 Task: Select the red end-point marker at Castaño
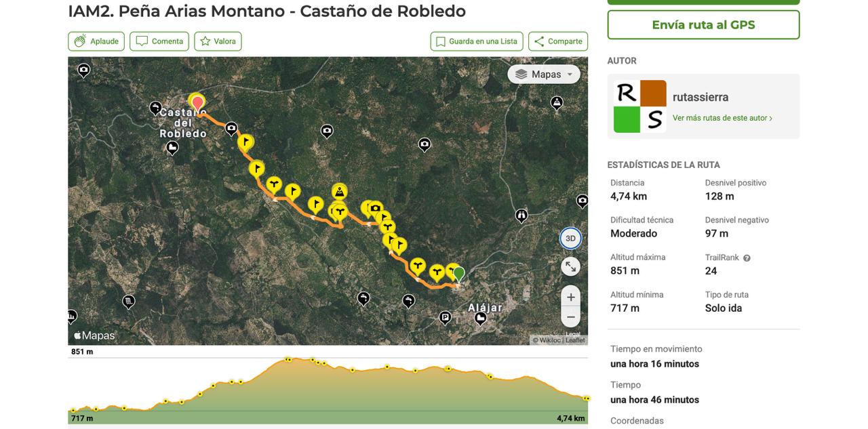coord(197,102)
